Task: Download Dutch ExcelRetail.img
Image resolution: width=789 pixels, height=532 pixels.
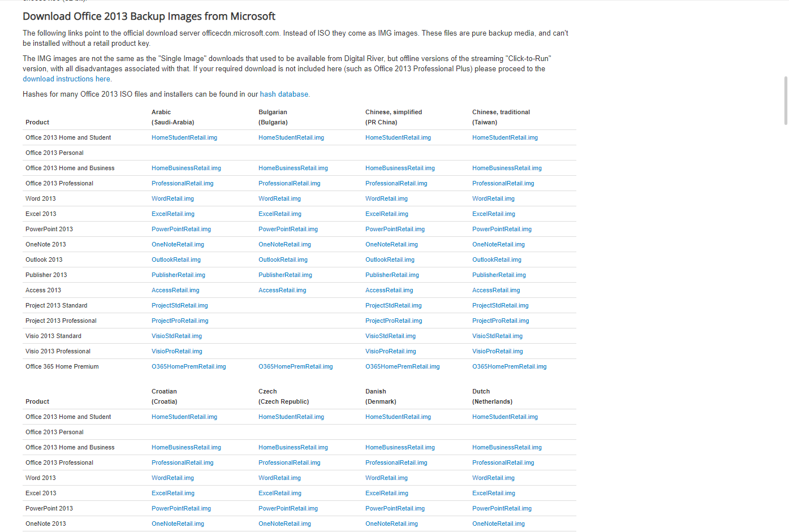Action: pos(494,494)
